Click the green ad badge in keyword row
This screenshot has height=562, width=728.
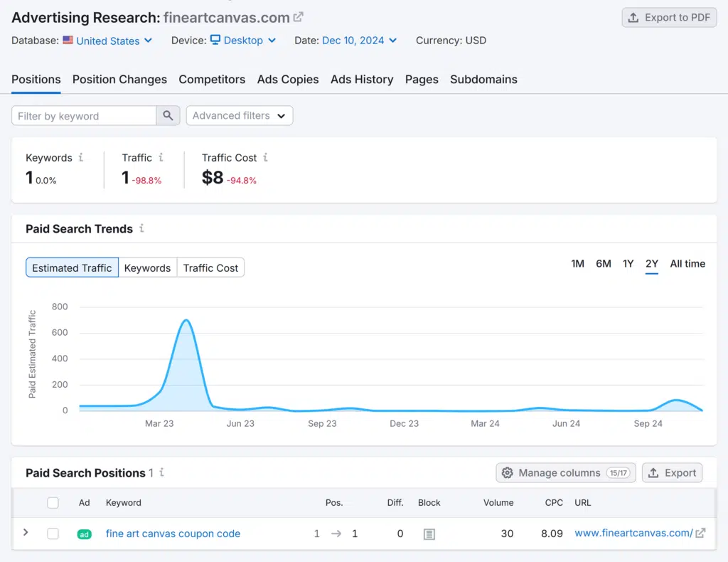(x=84, y=534)
